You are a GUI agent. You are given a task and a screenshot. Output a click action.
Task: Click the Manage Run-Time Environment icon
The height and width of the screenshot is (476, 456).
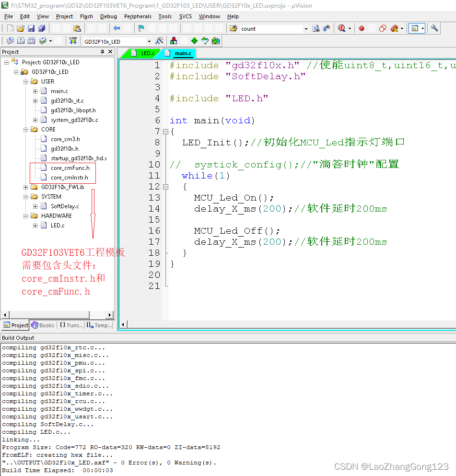click(216, 41)
